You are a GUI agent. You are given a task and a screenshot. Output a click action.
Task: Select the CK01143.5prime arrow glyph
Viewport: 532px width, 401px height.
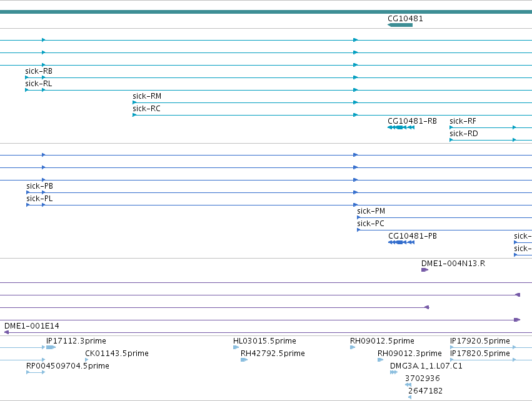[x=87, y=360]
